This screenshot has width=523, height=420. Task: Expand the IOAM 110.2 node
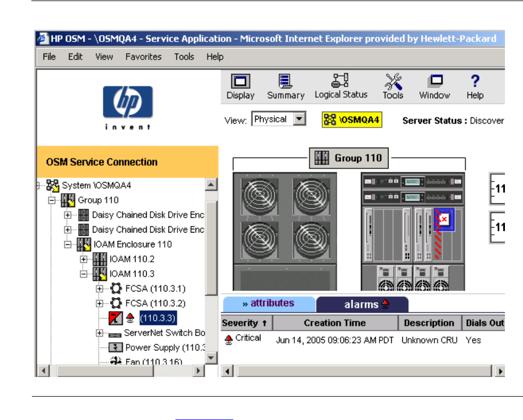(x=84, y=259)
